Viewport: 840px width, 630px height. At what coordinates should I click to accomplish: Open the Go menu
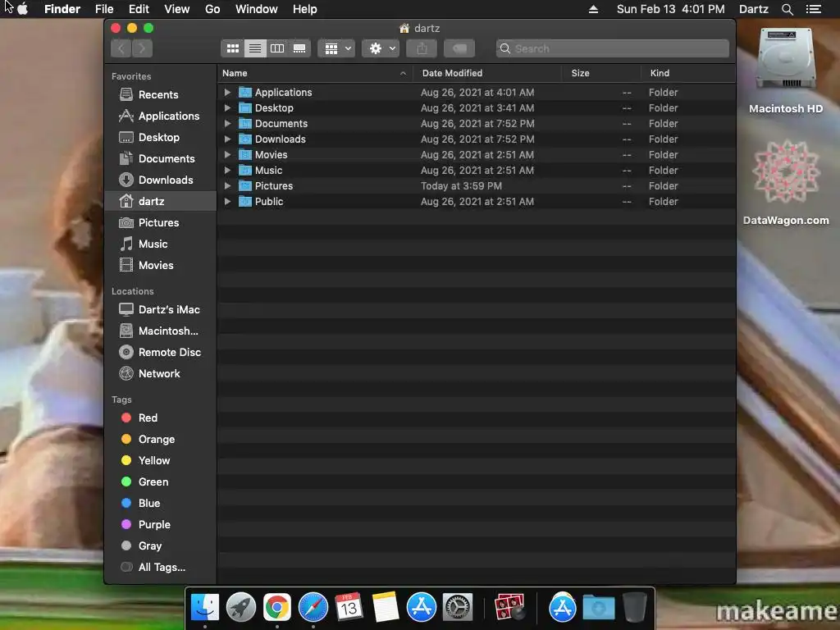[x=212, y=9]
